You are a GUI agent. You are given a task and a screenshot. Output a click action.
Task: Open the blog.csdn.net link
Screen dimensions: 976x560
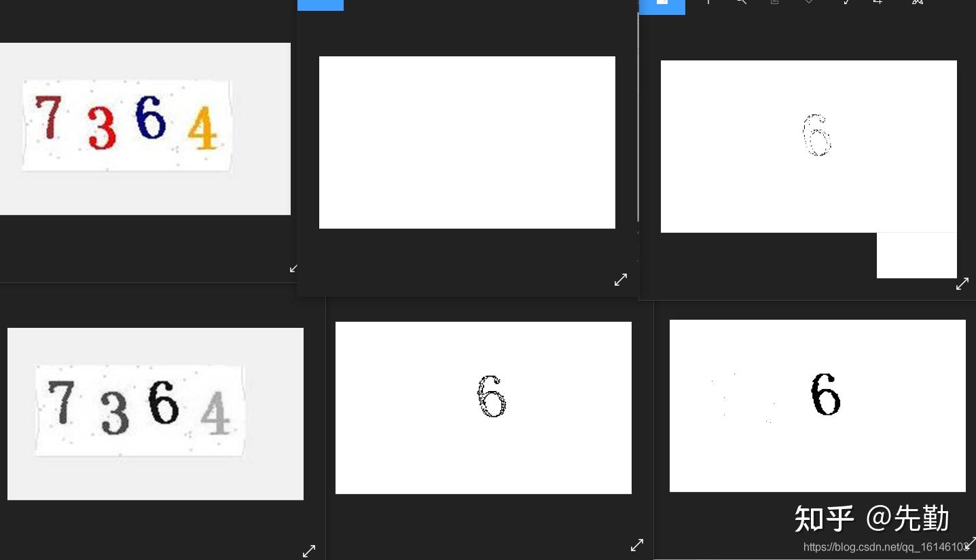(886, 547)
